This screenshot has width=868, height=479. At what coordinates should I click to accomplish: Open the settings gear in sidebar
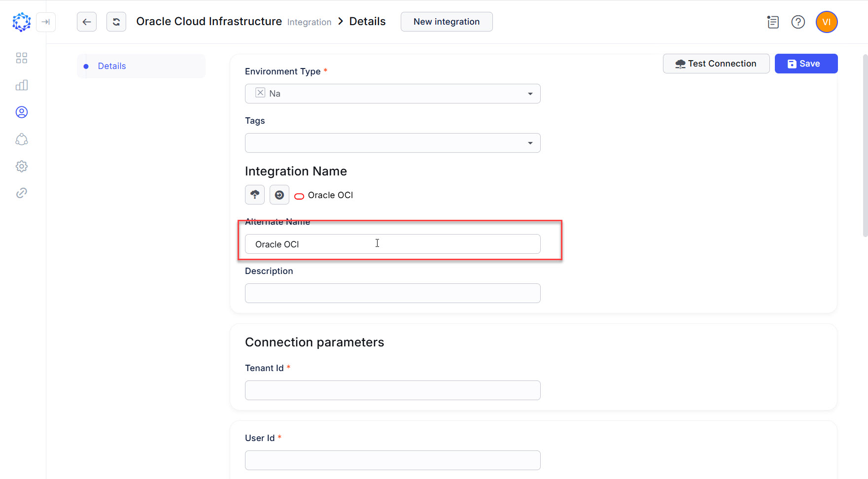22,166
